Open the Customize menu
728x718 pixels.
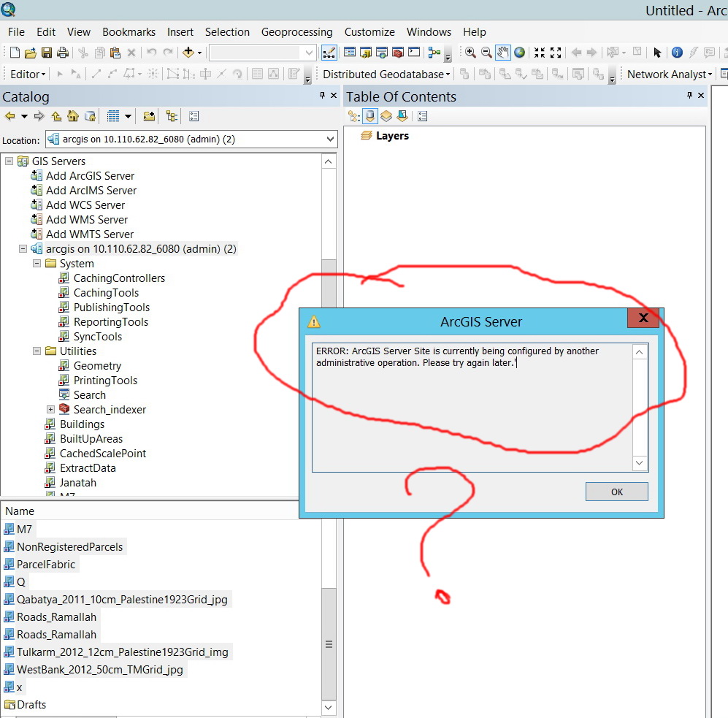point(369,32)
